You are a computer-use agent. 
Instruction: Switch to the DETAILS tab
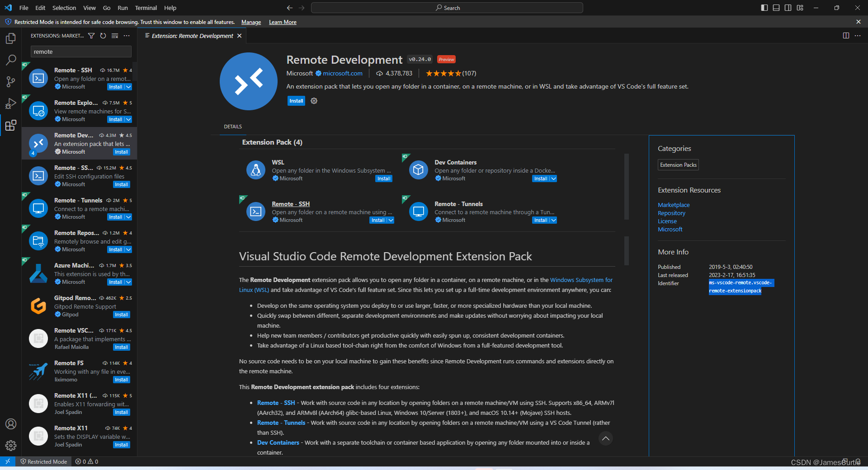coord(233,127)
